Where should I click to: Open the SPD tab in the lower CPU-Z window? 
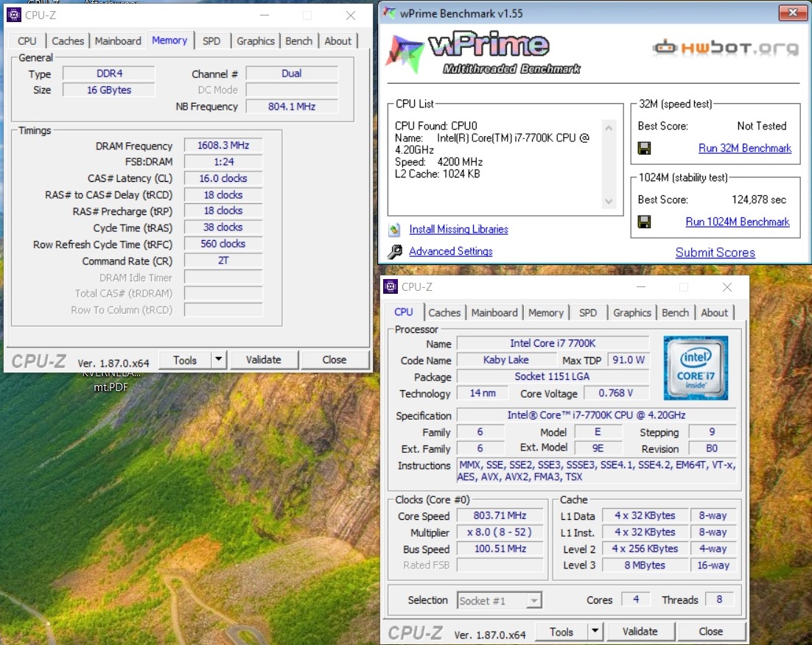[x=588, y=313]
